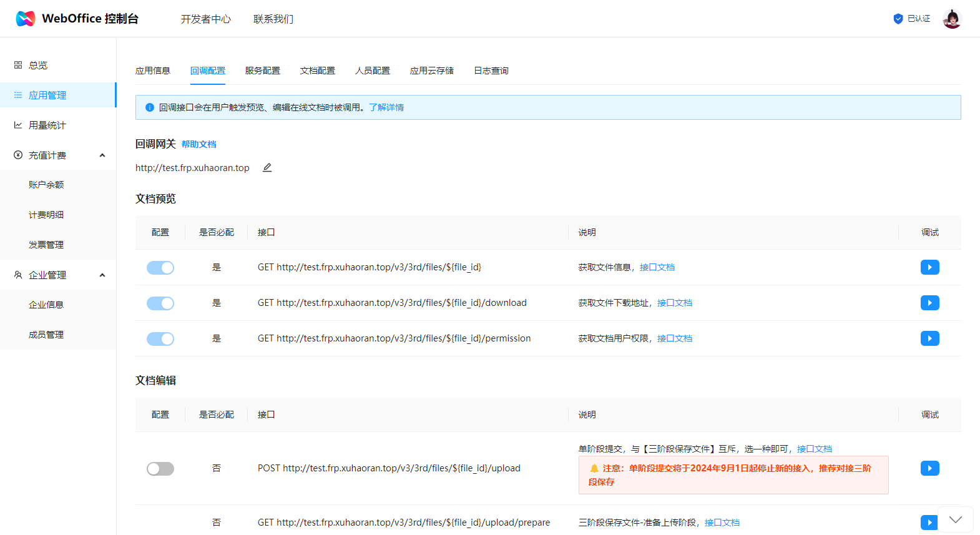Click the WebOffice logo icon
The height and width of the screenshot is (535, 980).
coord(26,19)
